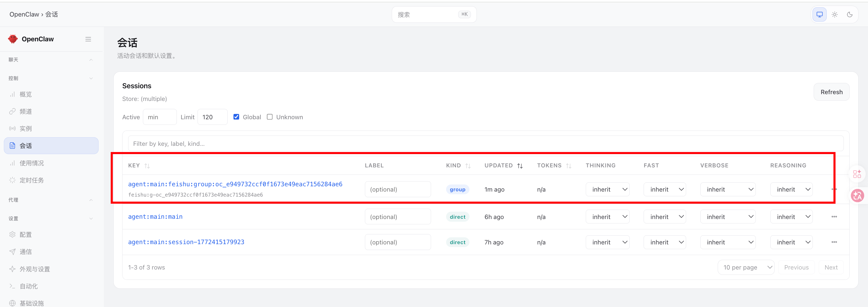Switch to the dark theme moon icon
Viewport: 868px width, 307px height.
[x=849, y=14]
